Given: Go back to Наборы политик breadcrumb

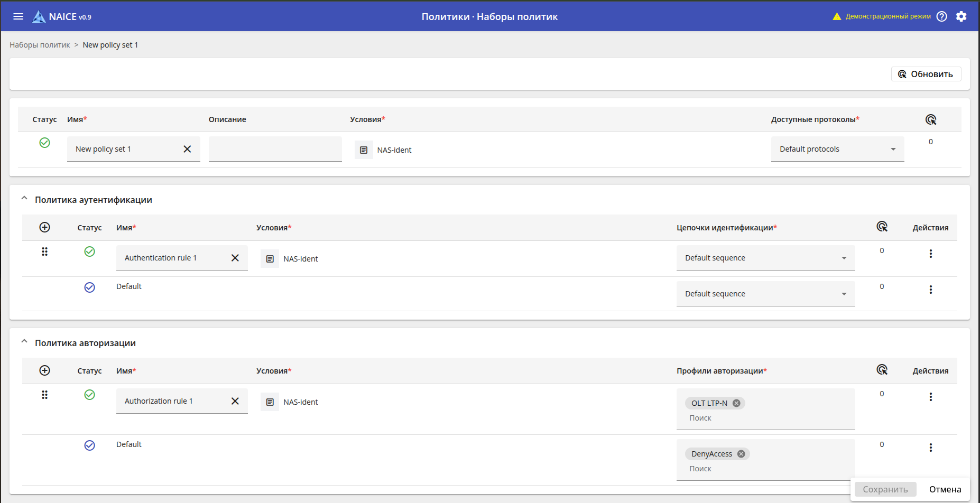Looking at the screenshot, I should 40,45.
